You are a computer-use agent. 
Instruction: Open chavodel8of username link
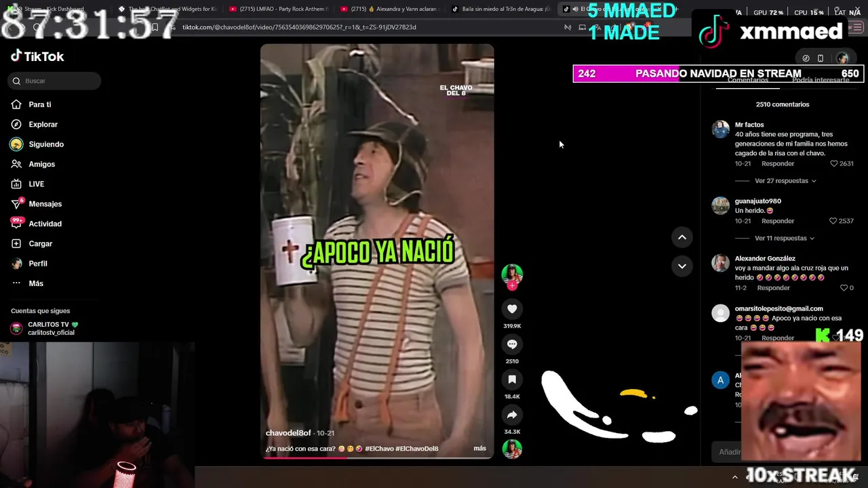pyautogui.click(x=288, y=433)
